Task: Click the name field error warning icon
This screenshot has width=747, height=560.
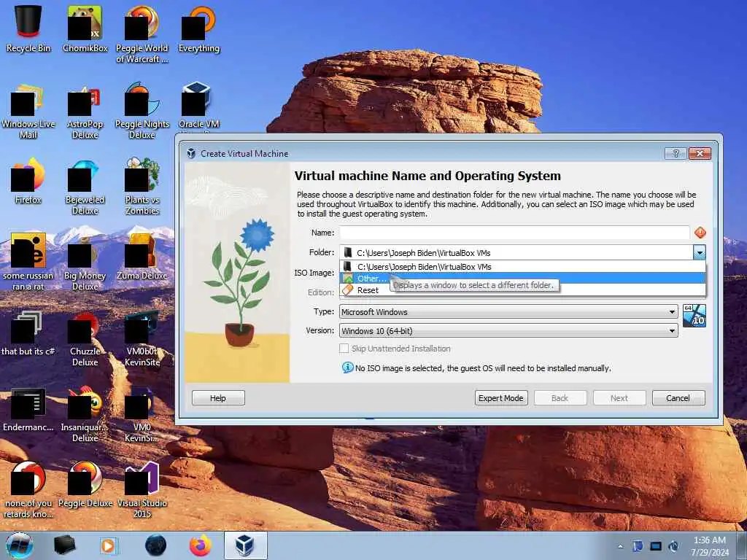Action: (700, 233)
